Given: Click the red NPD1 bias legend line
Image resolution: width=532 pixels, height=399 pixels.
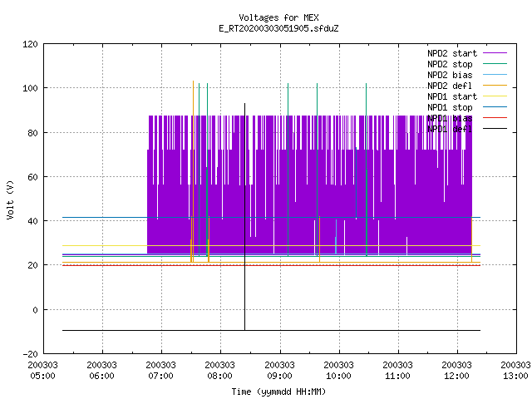Looking at the screenshot, I should click(x=495, y=118).
